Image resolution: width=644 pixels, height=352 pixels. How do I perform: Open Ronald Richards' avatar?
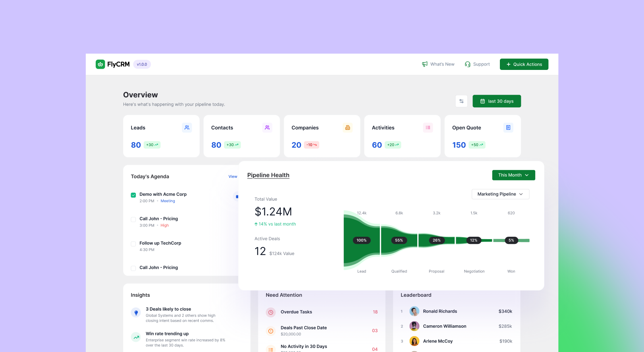pyautogui.click(x=415, y=311)
